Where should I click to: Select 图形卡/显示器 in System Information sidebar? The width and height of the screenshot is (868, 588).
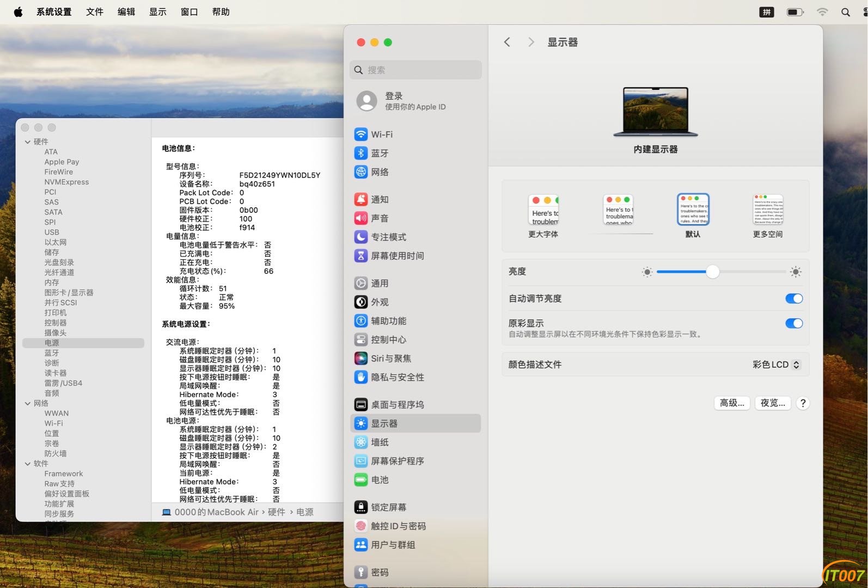69,293
